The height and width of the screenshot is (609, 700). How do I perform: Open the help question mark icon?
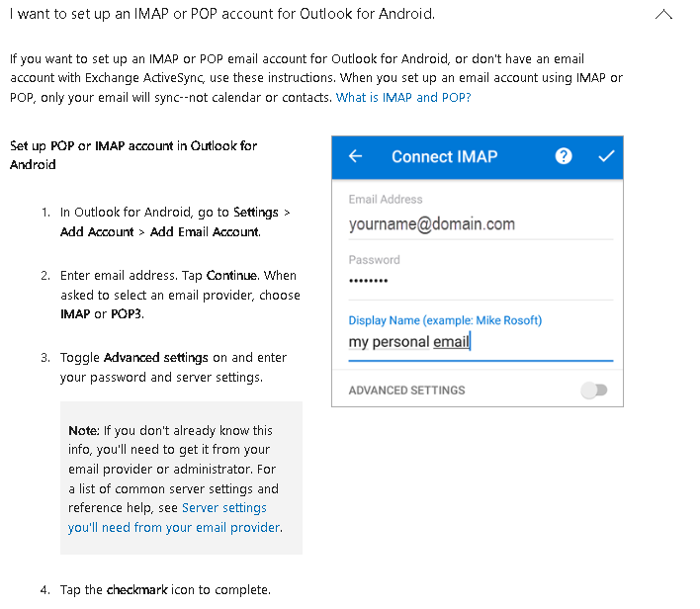tap(564, 156)
